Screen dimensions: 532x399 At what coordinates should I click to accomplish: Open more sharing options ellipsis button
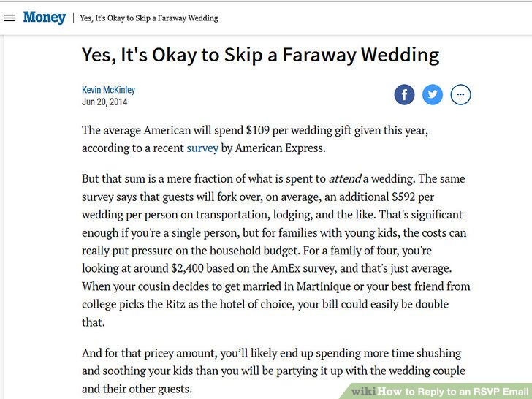[460, 95]
